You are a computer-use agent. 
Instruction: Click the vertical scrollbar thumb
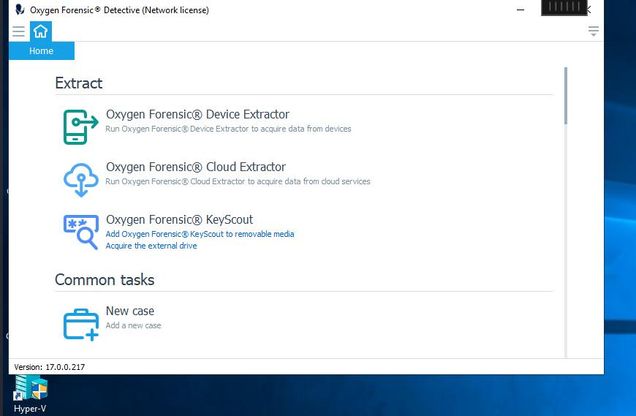point(566,95)
